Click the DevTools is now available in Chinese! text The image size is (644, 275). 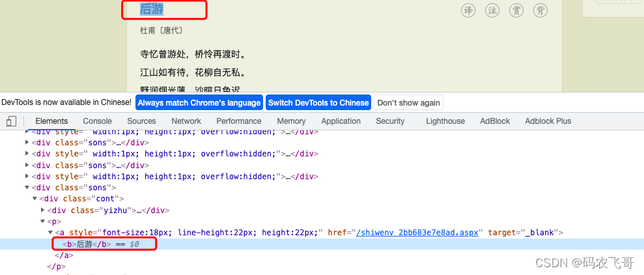point(66,102)
